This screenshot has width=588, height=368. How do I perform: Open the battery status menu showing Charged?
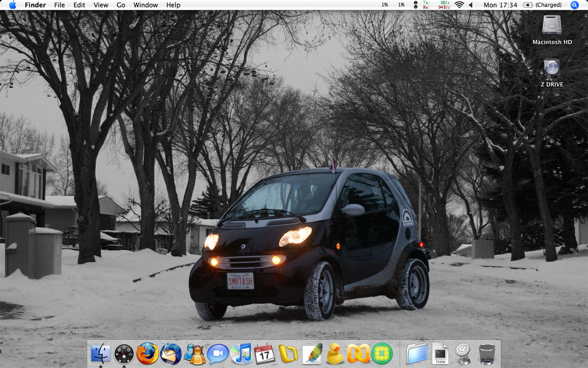point(543,5)
